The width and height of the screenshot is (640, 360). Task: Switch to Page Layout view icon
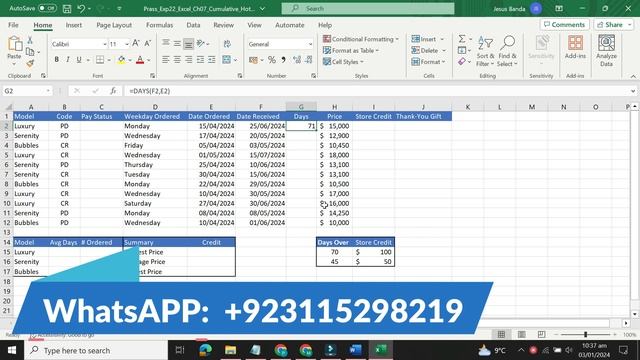[x=521, y=334]
